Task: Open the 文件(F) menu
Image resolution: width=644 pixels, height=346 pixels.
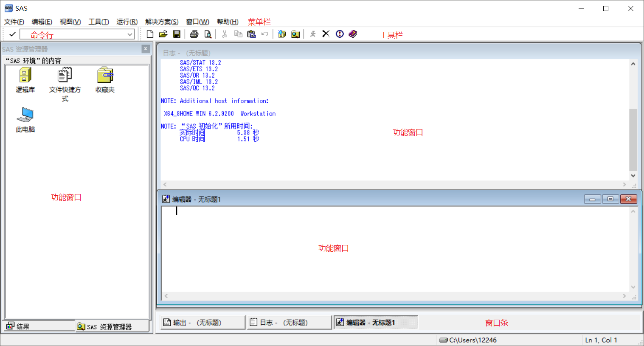Action: 14,22
